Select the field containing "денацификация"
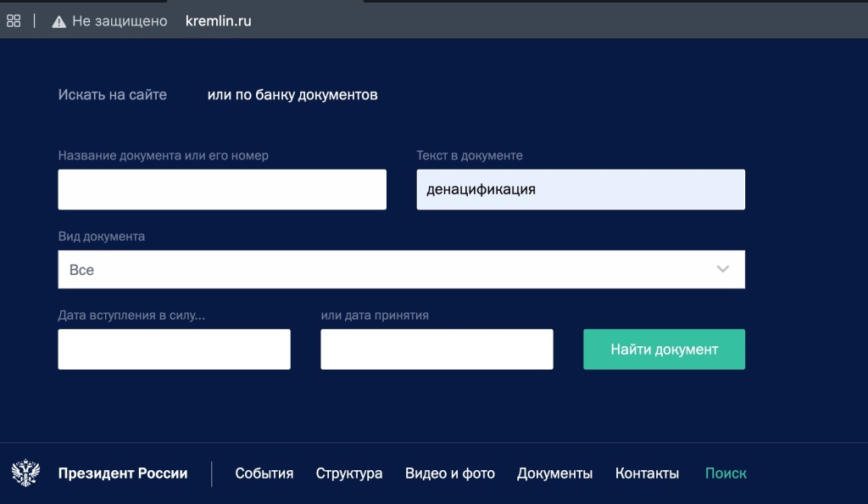Viewport: 868px width, 504px height. 581,189
